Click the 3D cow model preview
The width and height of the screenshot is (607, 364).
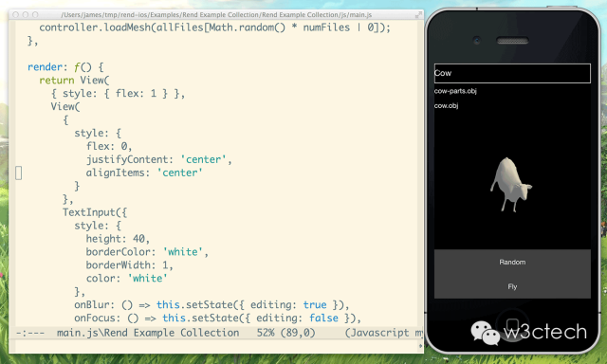(x=510, y=185)
